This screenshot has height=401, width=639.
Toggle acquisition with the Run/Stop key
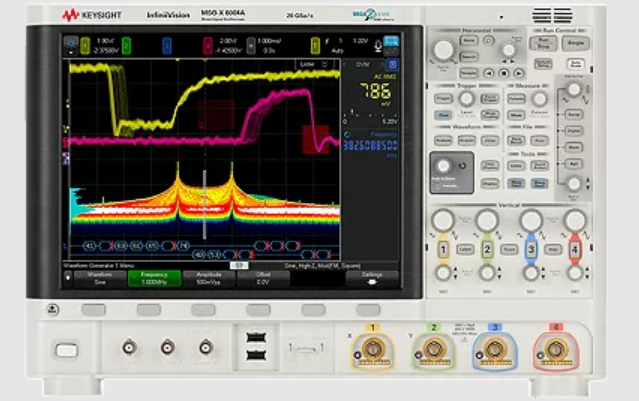[x=543, y=42]
